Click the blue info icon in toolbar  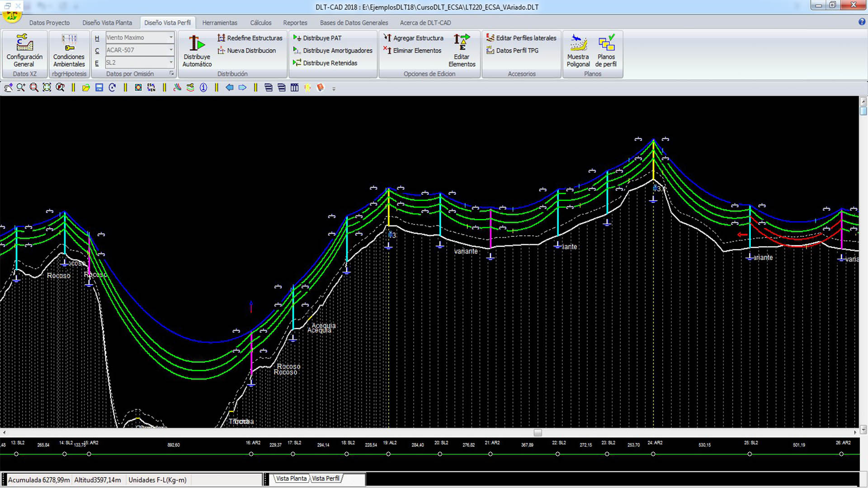(x=203, y=88)
